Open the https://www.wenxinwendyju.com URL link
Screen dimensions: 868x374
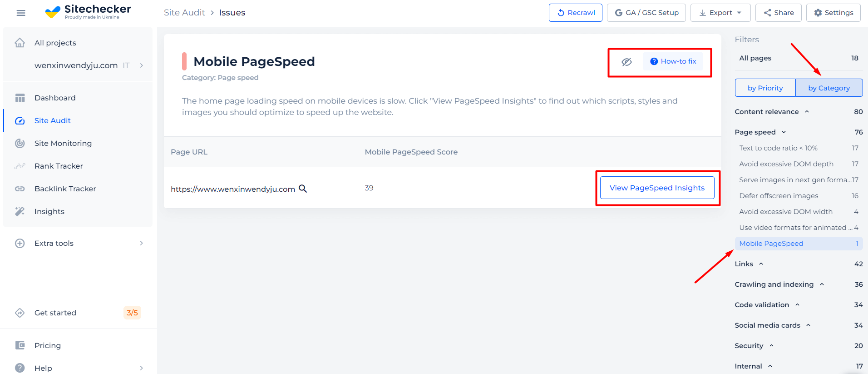pyautogui.click(x=233, y=189)
